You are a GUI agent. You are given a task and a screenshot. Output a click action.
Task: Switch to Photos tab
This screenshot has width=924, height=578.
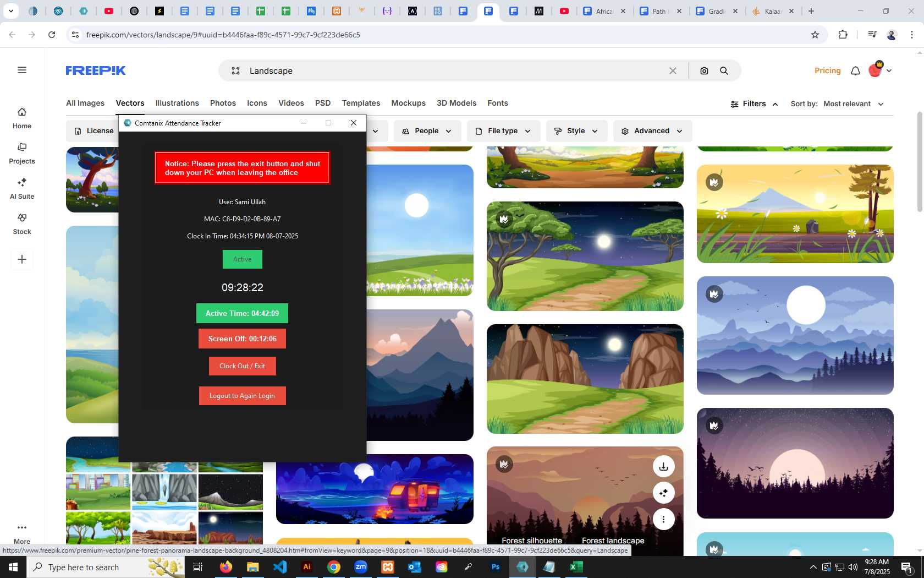click(x=223, y=103)
